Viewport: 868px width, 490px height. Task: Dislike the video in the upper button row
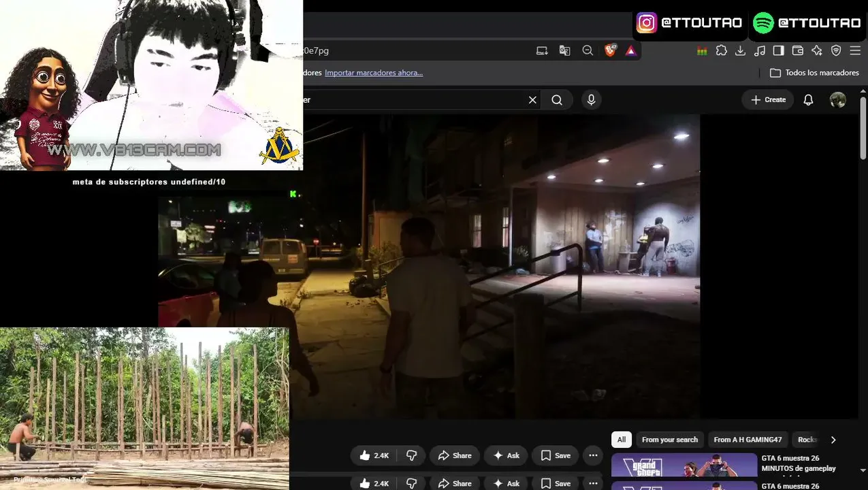(x=411, y=455)
